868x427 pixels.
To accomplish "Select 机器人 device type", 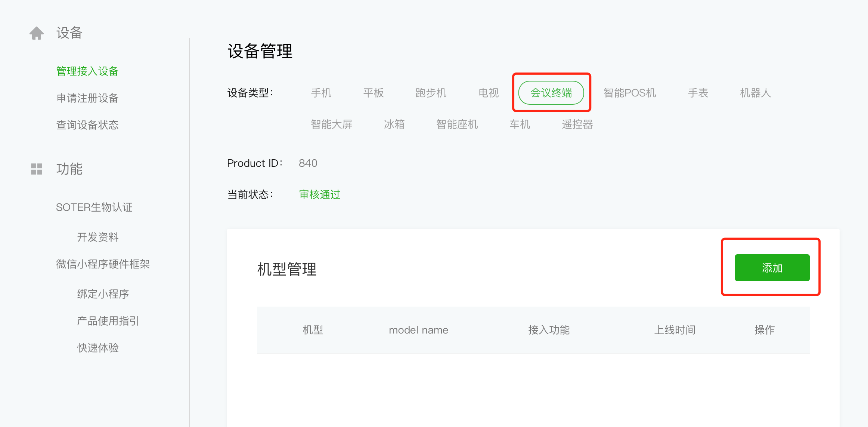I will click(x=755, y=93).
